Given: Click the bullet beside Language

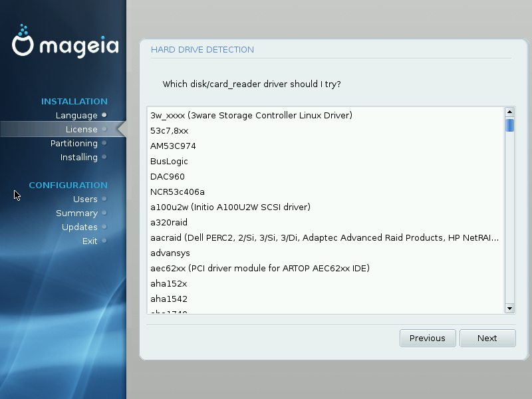Looking at the screenshot, I should pos(104,115).
